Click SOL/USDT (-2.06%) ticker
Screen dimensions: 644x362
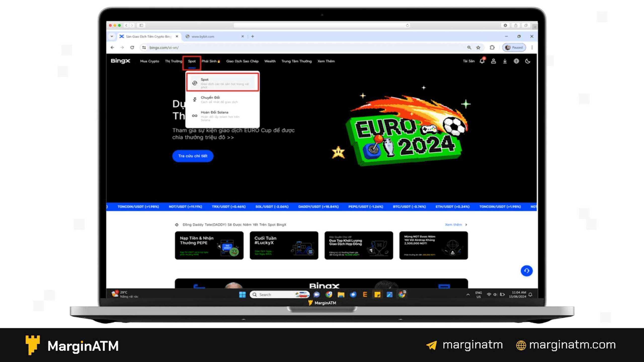tap(272, 207)
